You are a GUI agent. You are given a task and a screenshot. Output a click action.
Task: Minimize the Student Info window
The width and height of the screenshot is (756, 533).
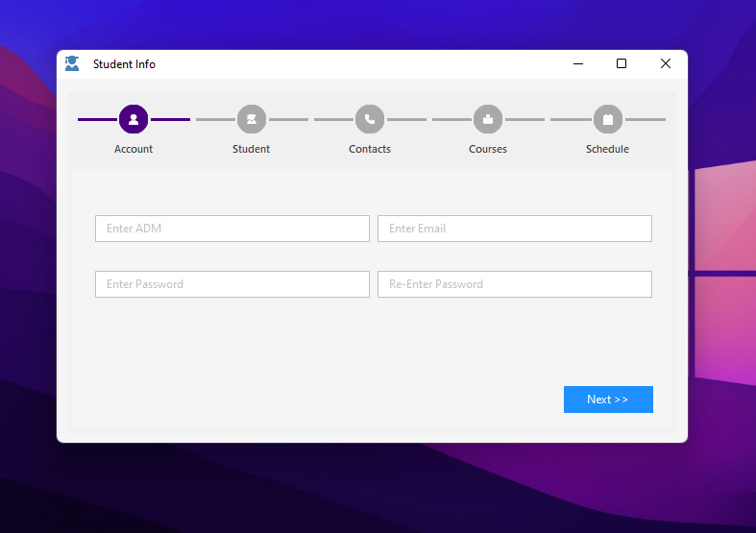click(578, 63)
